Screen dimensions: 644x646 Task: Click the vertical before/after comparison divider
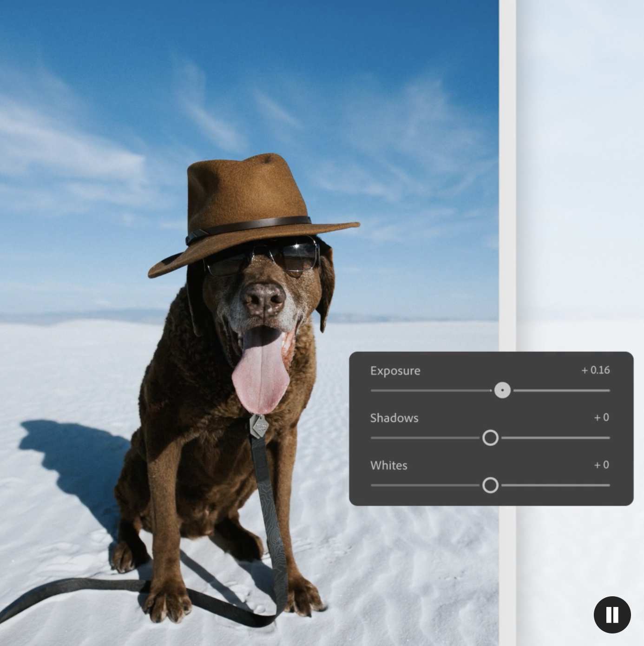click(x=507, y=186)
